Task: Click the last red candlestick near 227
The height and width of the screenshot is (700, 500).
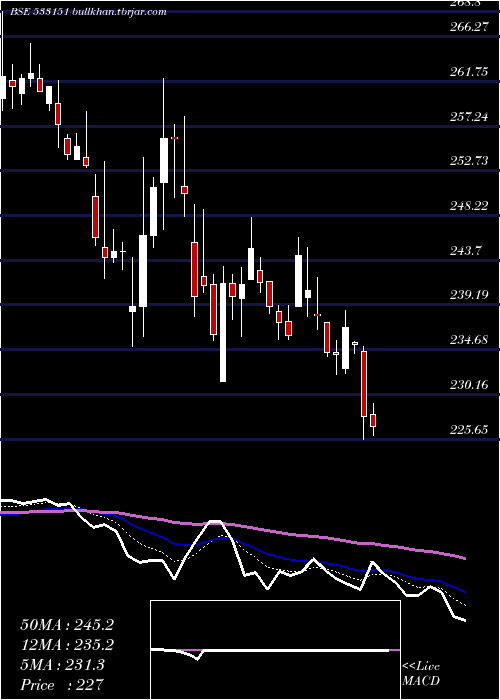Action: pyautogui.click(x=373, y=420)
